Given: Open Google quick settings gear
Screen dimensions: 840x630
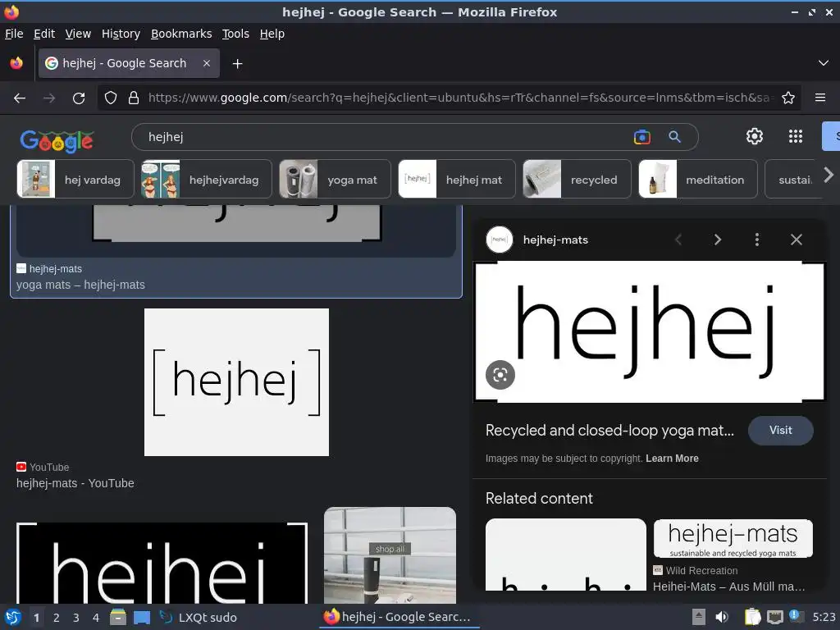Looking at the screenshot, I should point(755,136).
